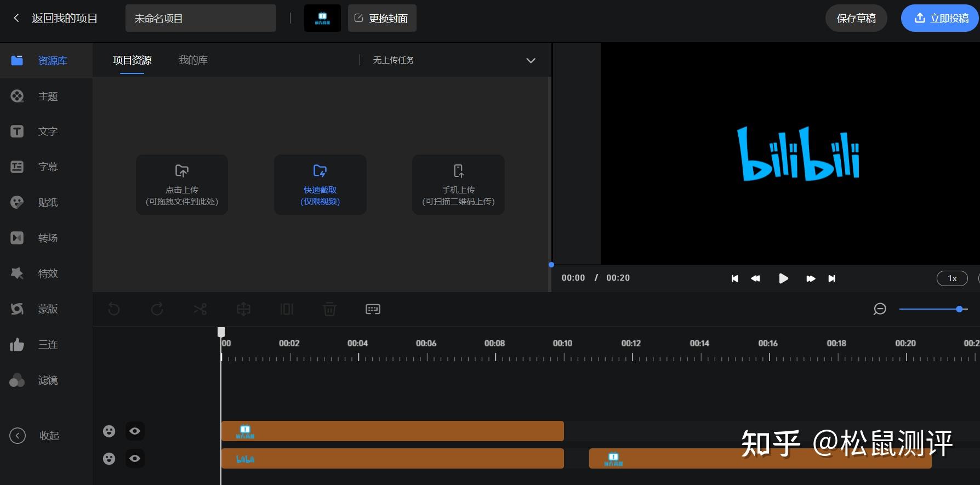Edit the project name field 未命名项目
980x485 pixels.
click(201, 18)
